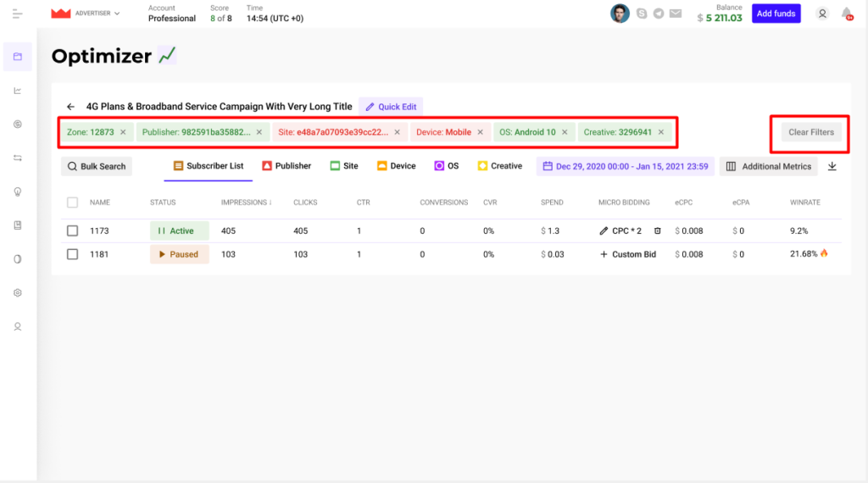The height and width of the screenshot is (483, 868).
Task: Pause subscriber 1173 via Active toggle
Action: [x=180, y=230]
